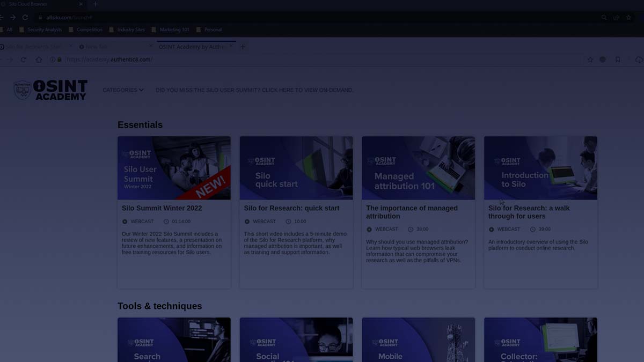Go forward in the outer a8silo.com browser
Viewport: 644px width, 362px height.
pos(13,17)
